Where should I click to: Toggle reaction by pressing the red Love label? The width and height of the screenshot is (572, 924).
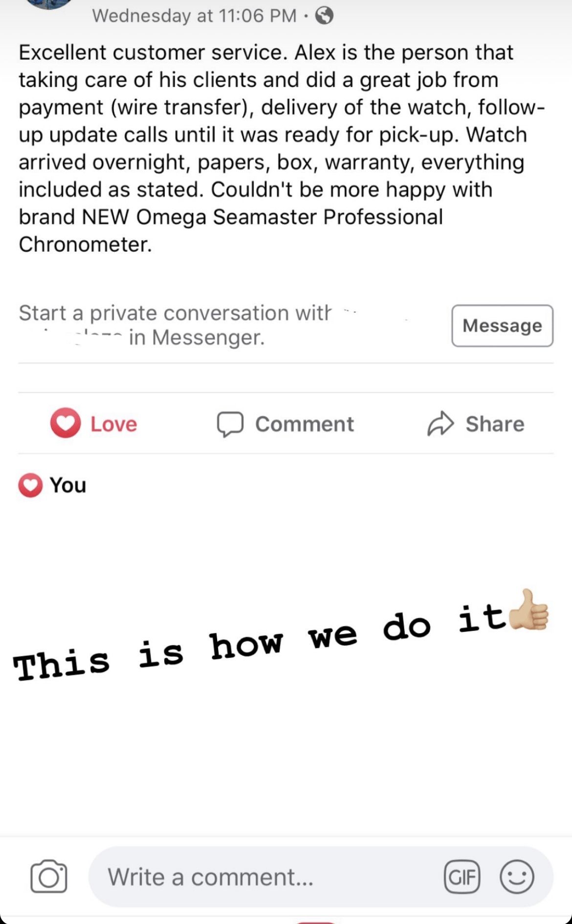(x=113, y=424)
